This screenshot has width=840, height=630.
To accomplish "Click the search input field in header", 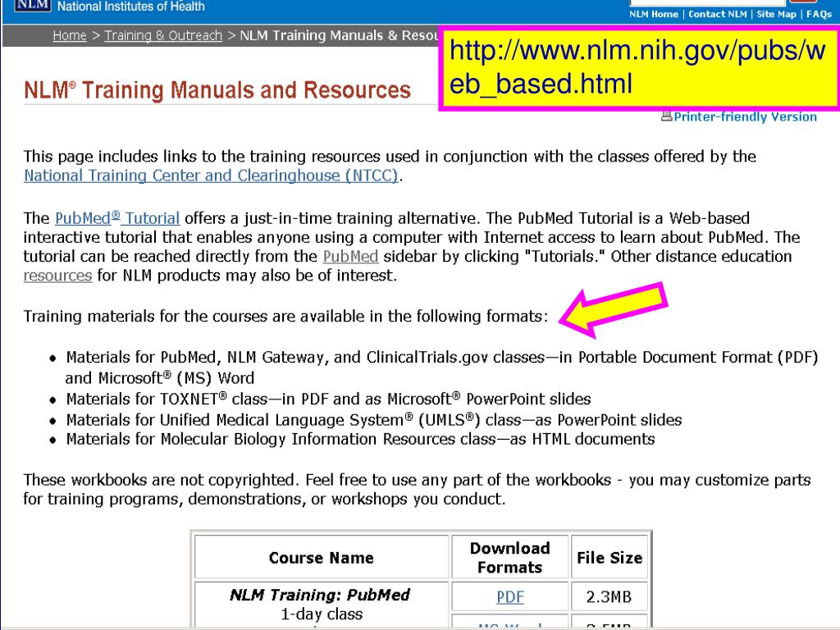I will (707, 2).
